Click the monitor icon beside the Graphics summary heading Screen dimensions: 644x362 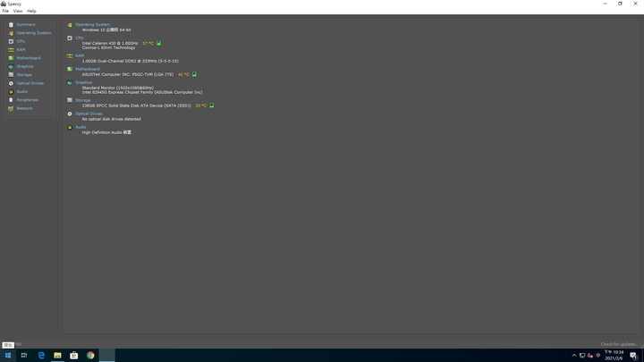pos(70,82)
